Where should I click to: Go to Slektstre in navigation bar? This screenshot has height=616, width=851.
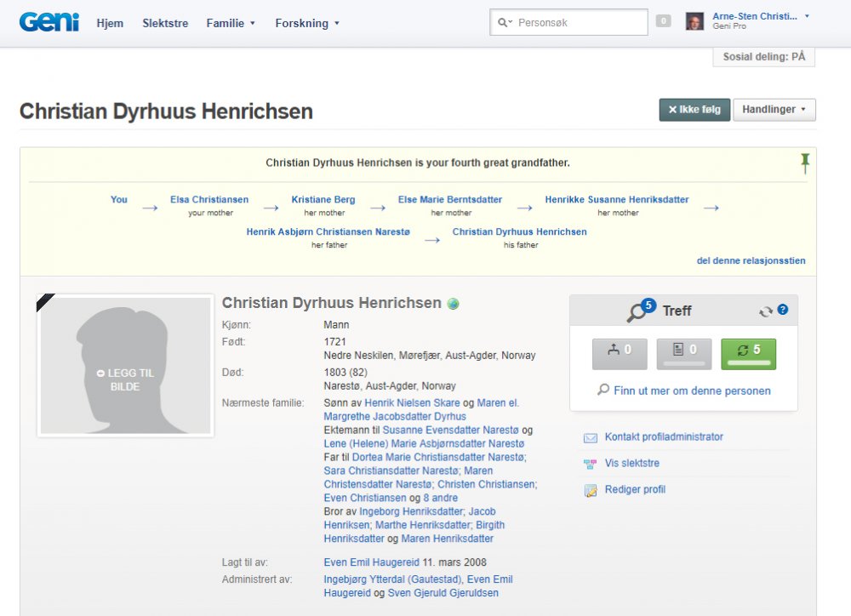pyautogui.click(x=165, y=23)
